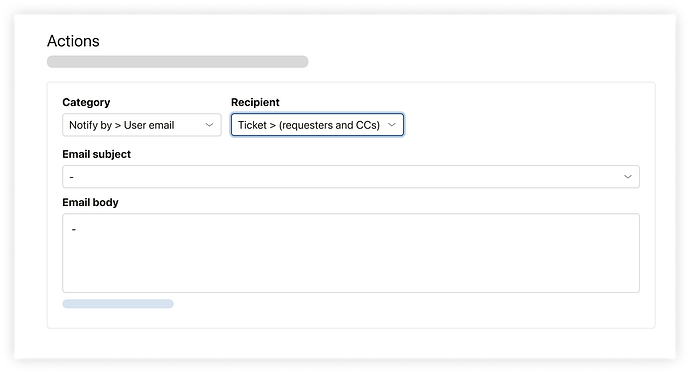Click the dash text in Email body
The width and height of the screenshot is (690, 372).
click(74, 229)
